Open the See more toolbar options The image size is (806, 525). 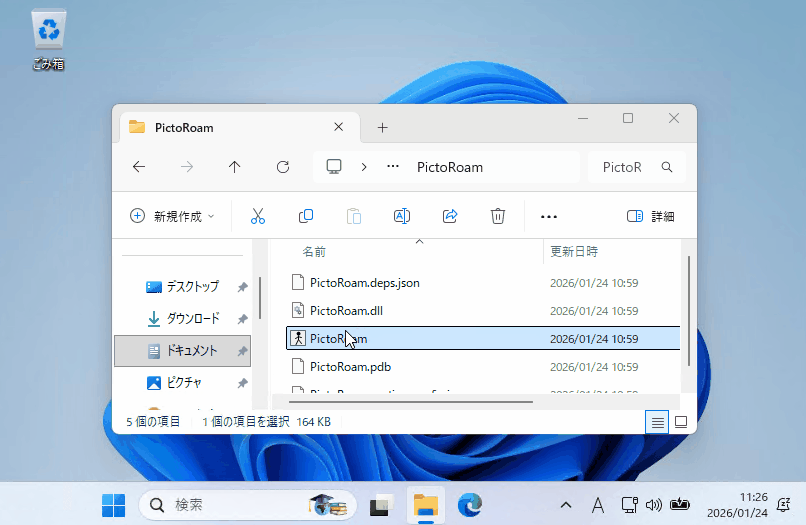(x=548, y=216)
